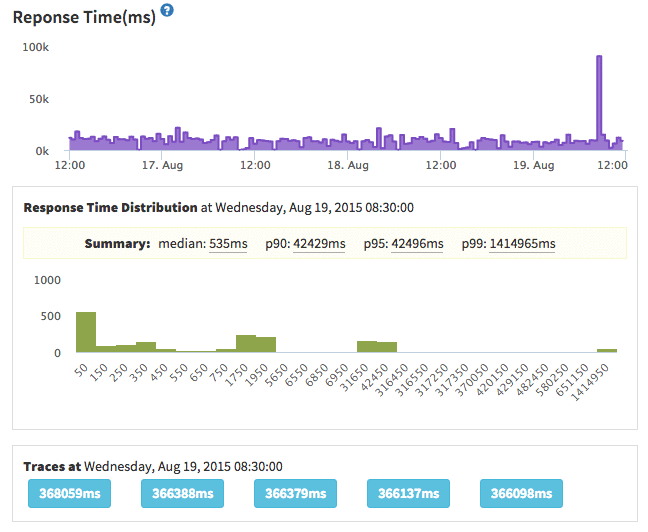The width and height of the screenshot is (648, 532).
Task: Open the 368059ms trace
Action: pos(68,494)
